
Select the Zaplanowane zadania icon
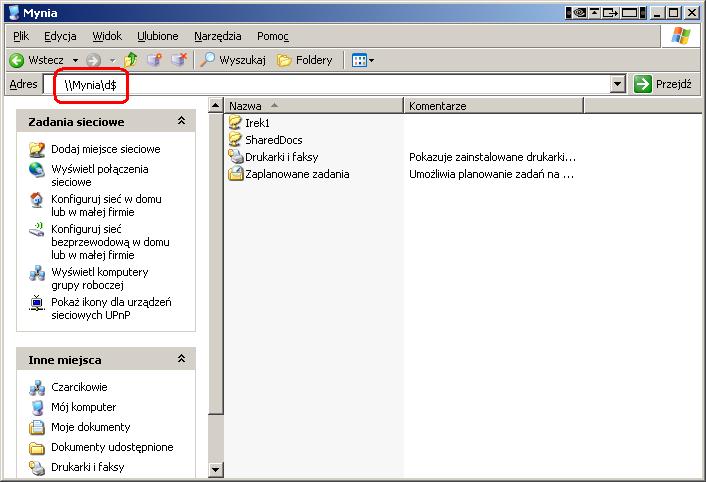point(235,173)
